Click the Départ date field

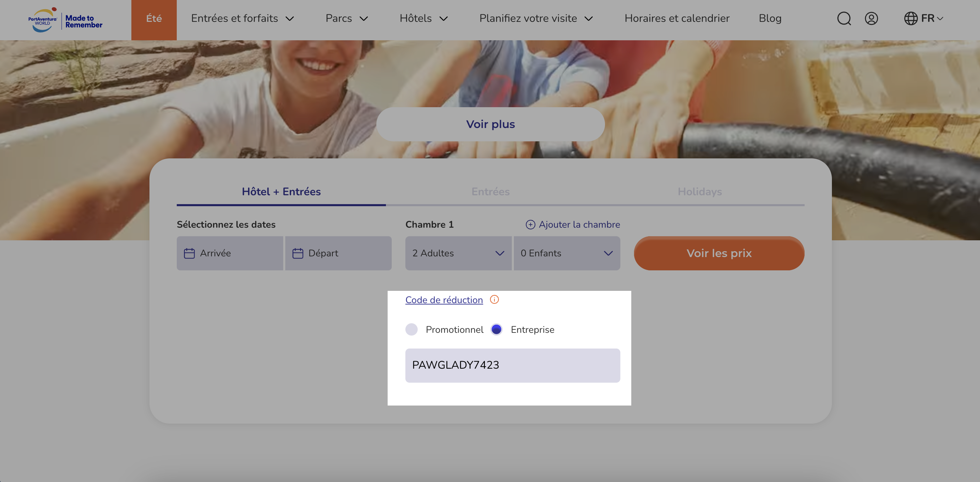(x=338, y=253)
